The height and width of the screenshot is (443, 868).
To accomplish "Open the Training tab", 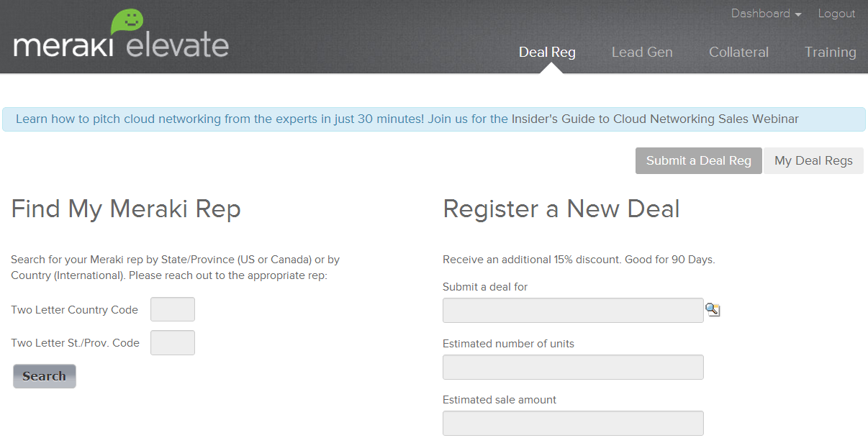I will 830,52.
